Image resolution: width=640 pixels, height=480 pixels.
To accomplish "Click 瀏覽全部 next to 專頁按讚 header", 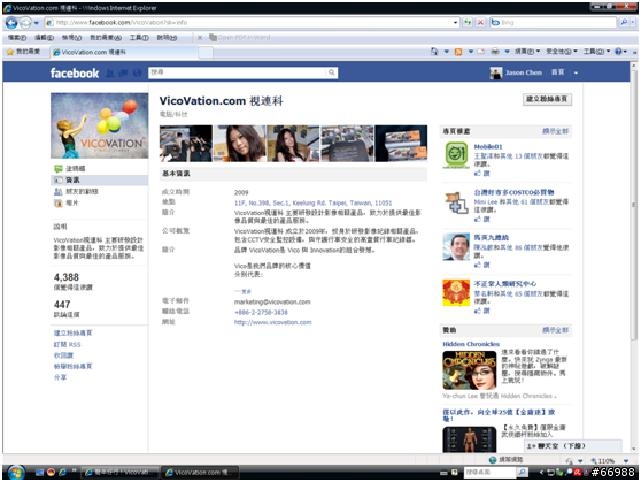I will coord(555,131).
